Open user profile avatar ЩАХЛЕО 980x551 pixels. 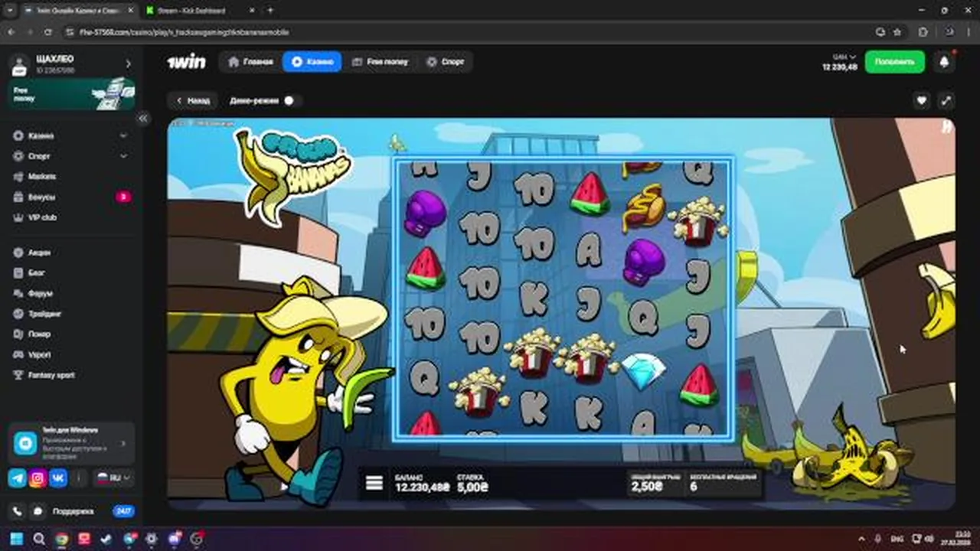(20, 64)
